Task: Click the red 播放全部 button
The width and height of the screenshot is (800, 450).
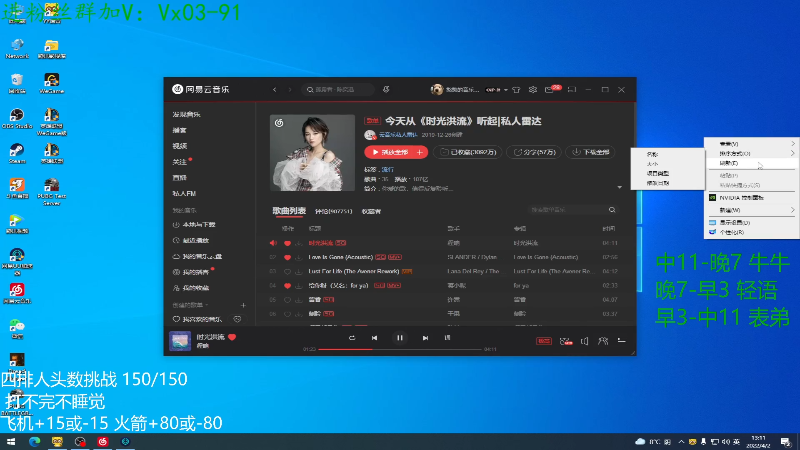Action: tap(390, 152)
